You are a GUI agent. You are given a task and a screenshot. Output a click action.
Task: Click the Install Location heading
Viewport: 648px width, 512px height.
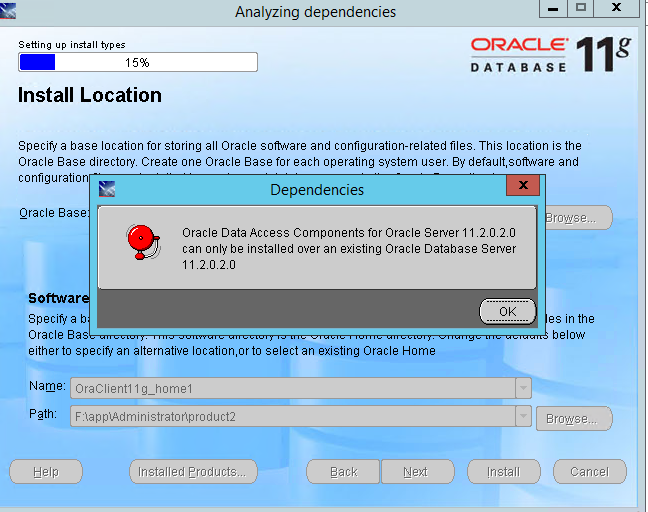coord(90,95)
